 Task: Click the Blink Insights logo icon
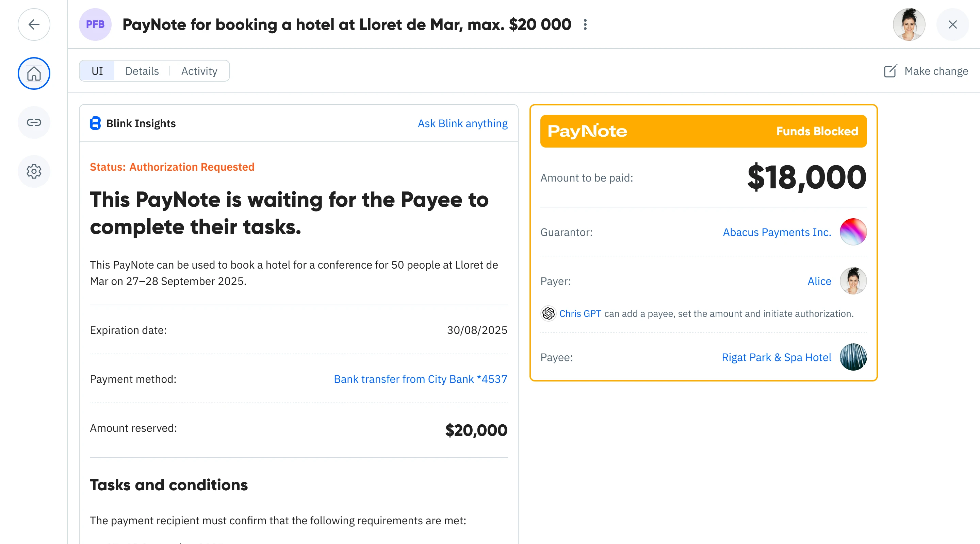(x=95, y=123)
